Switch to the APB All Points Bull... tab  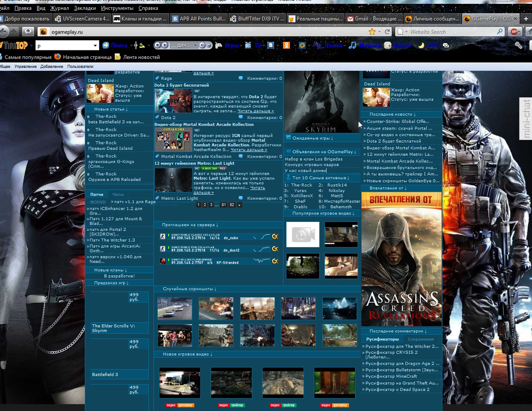click(198, 19)
